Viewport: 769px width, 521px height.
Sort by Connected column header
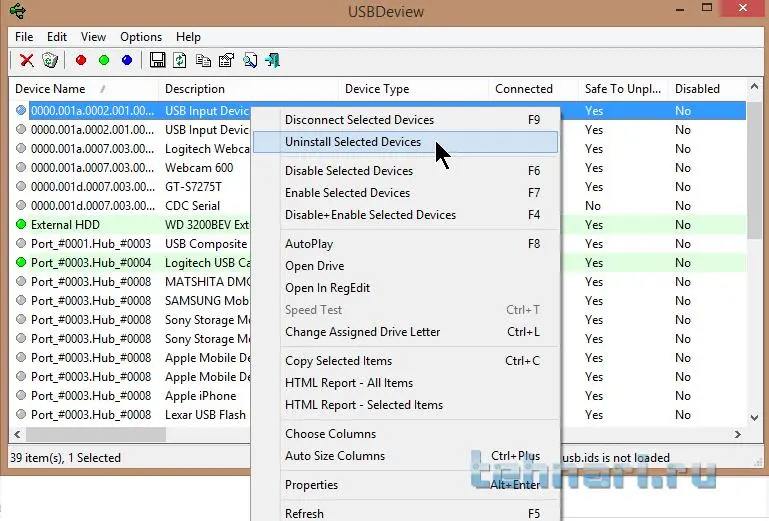pos(534,89)
